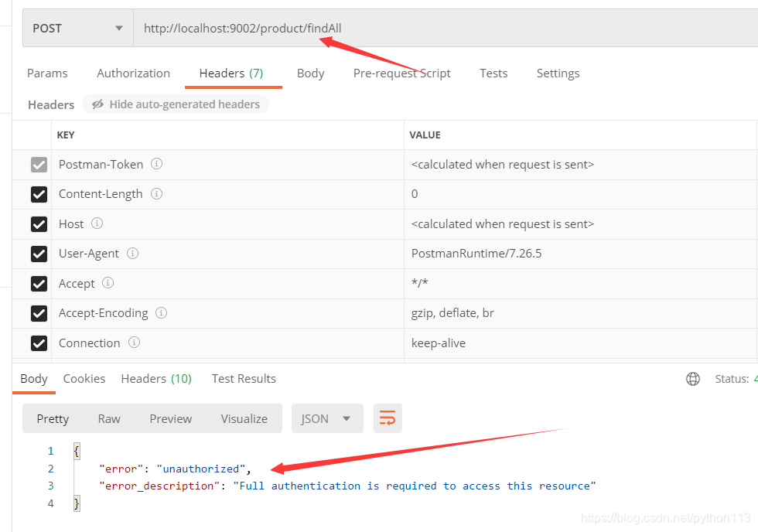
Task: Uncheck the Accept header checkbox
Action: (39, 284)
